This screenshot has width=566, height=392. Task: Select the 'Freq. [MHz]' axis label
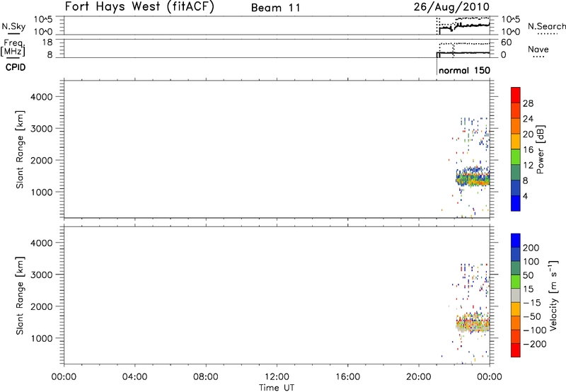point(13,47)
